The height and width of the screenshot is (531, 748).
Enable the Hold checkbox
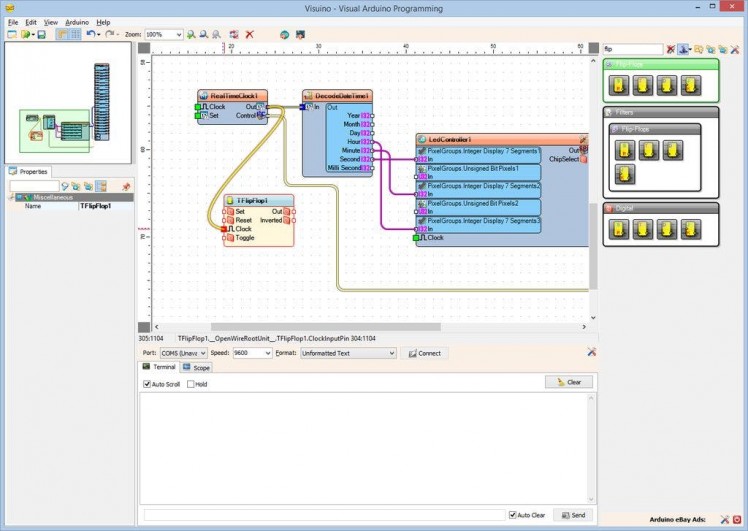pyautogui.click(x=190, y=384)
